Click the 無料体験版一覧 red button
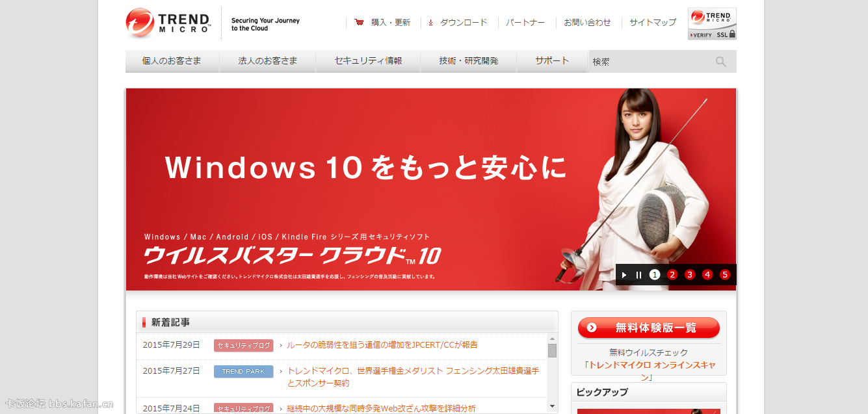This screenshot has height=414, width=868. 648,328
